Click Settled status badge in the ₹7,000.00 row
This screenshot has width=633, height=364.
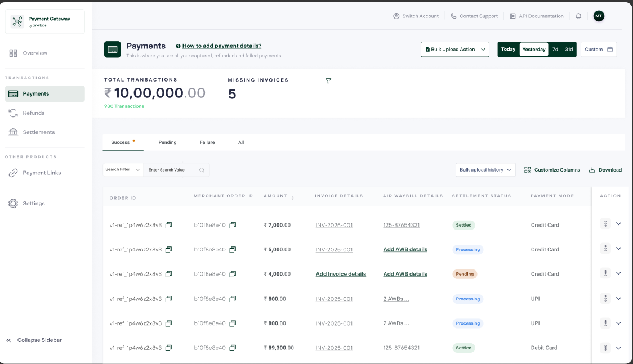[463, 226]
